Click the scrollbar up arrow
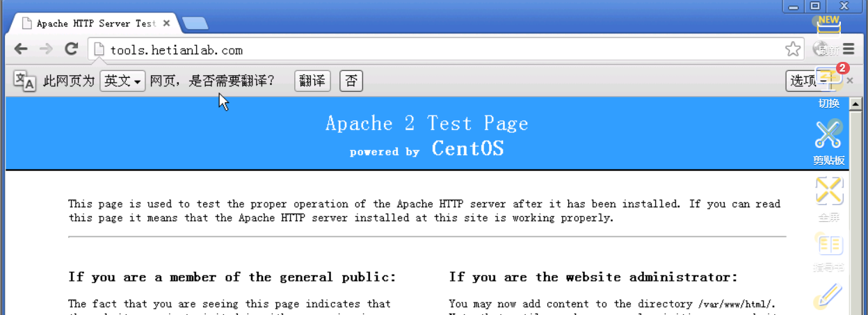 click(856, 105)
